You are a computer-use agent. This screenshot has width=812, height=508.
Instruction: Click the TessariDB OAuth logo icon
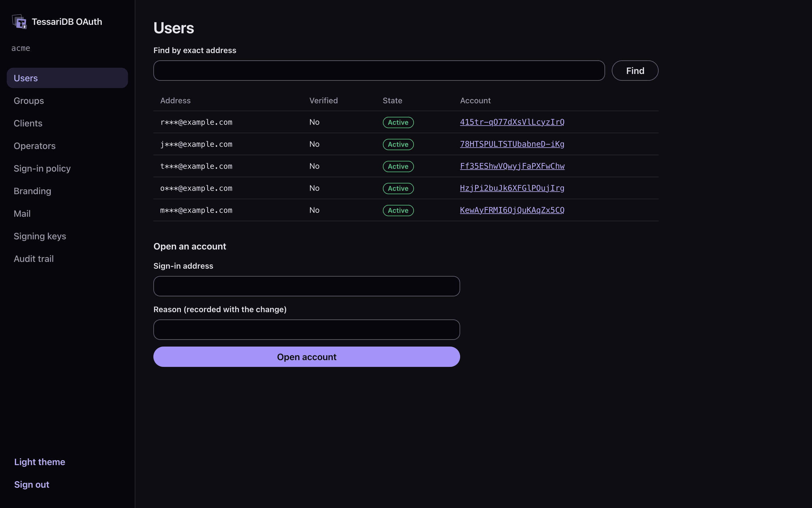[19, 22]
